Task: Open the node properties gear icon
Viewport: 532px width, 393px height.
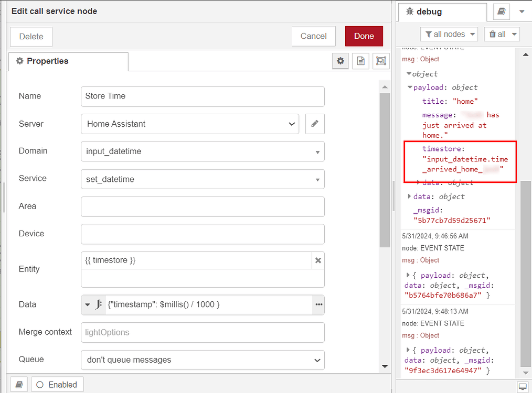Action: tap(340, 61)
